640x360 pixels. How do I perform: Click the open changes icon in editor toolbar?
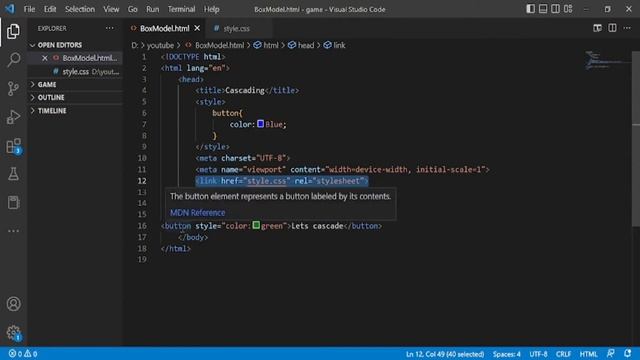[x=597, y=28]
